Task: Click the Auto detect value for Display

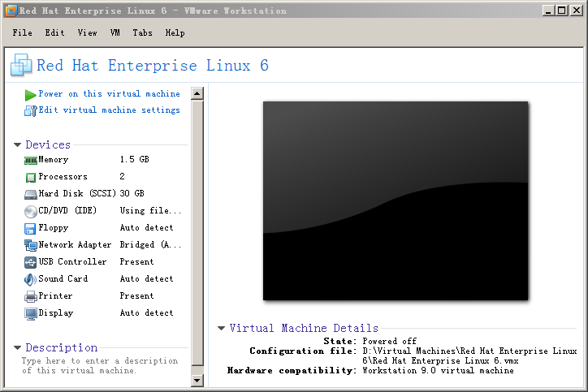Action: (146, 313)
